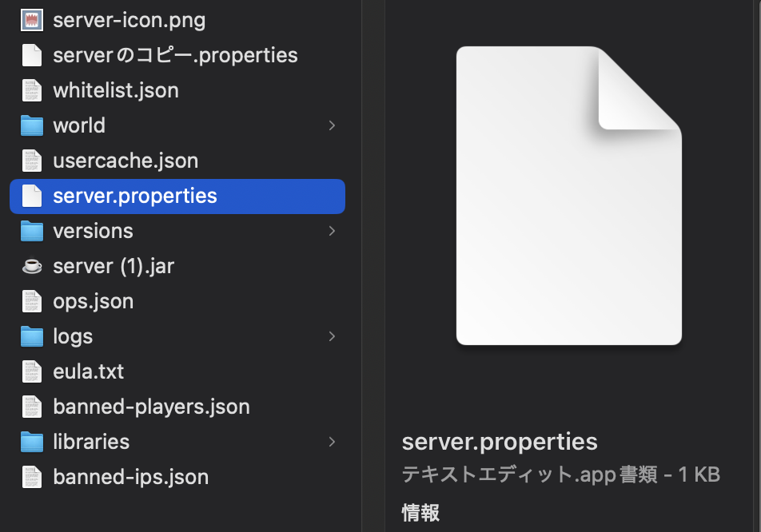The width and height of the screenshot is (761, 532).
Task: Click the logs folder icon
Action: (31, 336)
